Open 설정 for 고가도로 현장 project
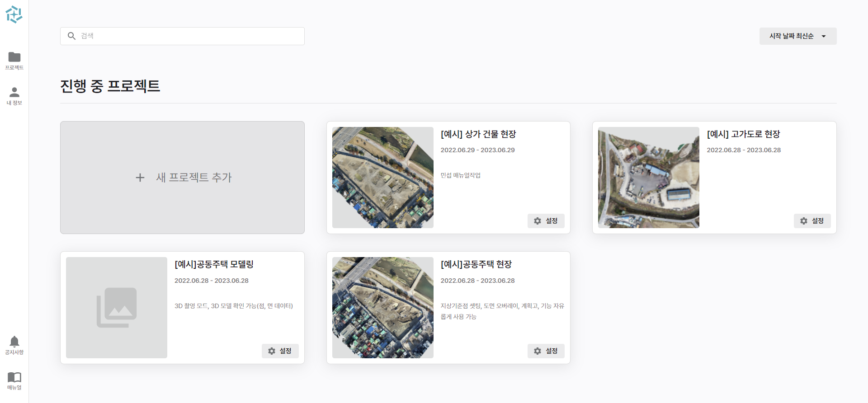Screen dimensions: 868x403 pos(812,221)
